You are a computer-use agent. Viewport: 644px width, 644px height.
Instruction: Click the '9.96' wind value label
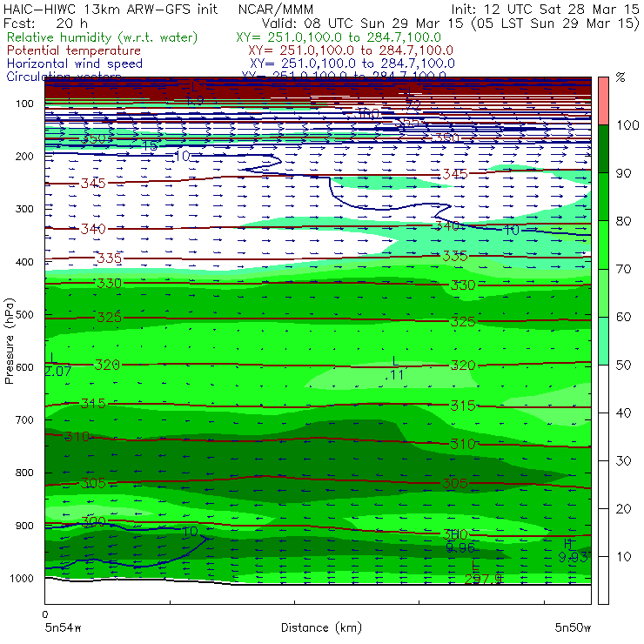(460, 548)
